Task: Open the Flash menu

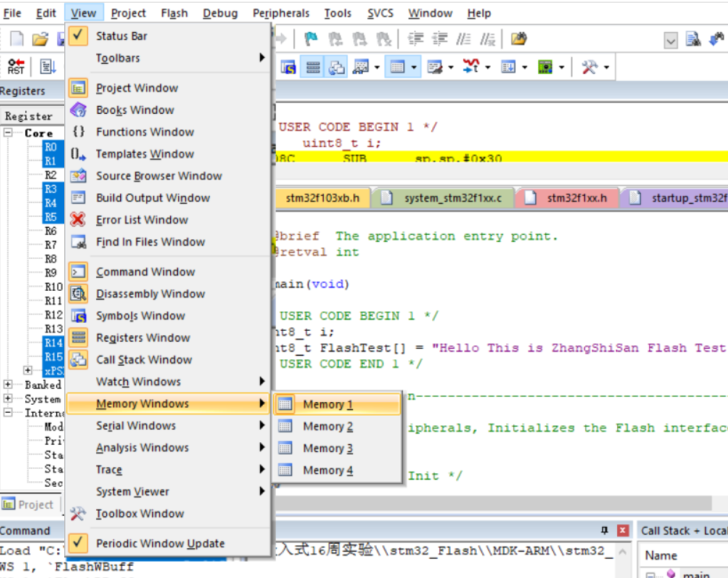Action: coord(174,14)
